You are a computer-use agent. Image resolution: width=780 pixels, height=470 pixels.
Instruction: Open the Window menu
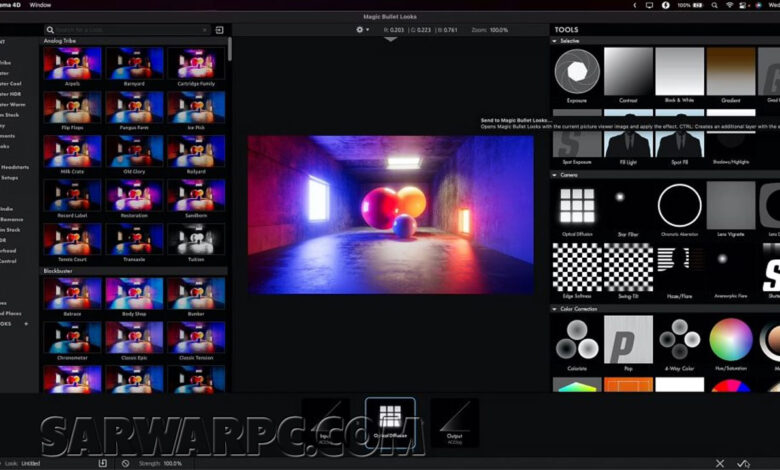point(40,5)
